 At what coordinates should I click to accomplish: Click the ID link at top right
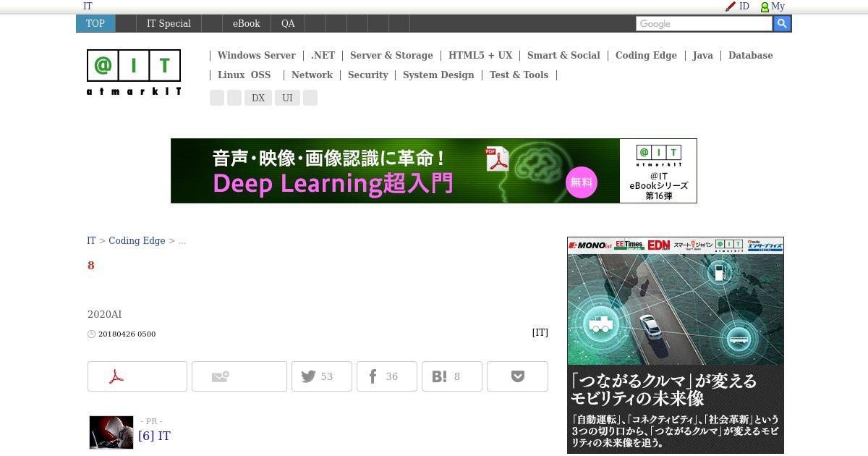pos(744,7)
